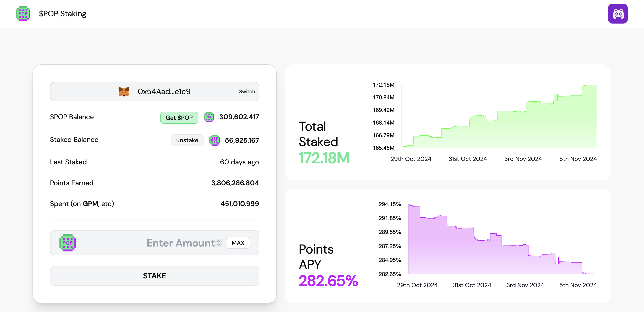Image resolution: width=644 pixels, height=312 pixels.
Task: Focus the Enter Amount input field
Action: tap(155, 243)
